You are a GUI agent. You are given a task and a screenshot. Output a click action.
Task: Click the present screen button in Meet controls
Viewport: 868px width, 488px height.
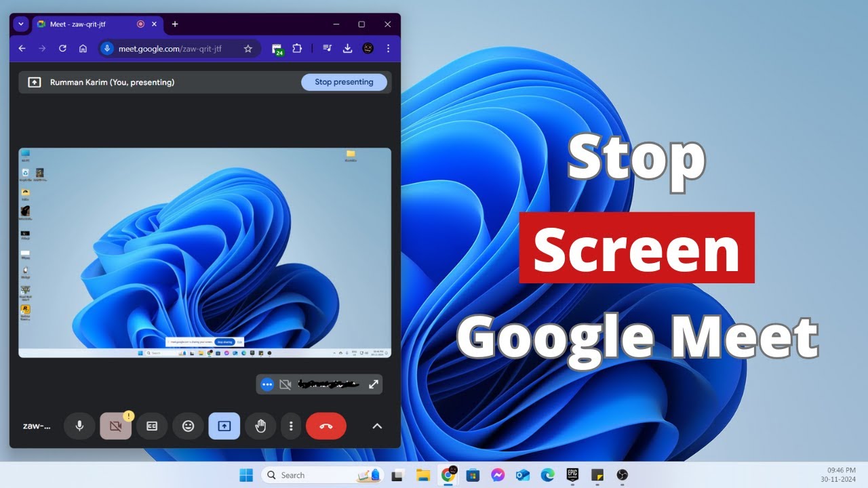coord(224,426)
